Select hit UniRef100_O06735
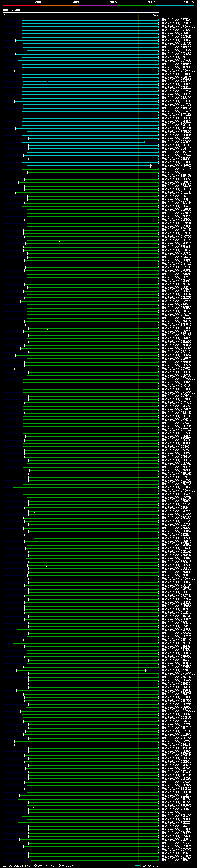This screenshot has width=197, height=868. [x=176, y=236]
